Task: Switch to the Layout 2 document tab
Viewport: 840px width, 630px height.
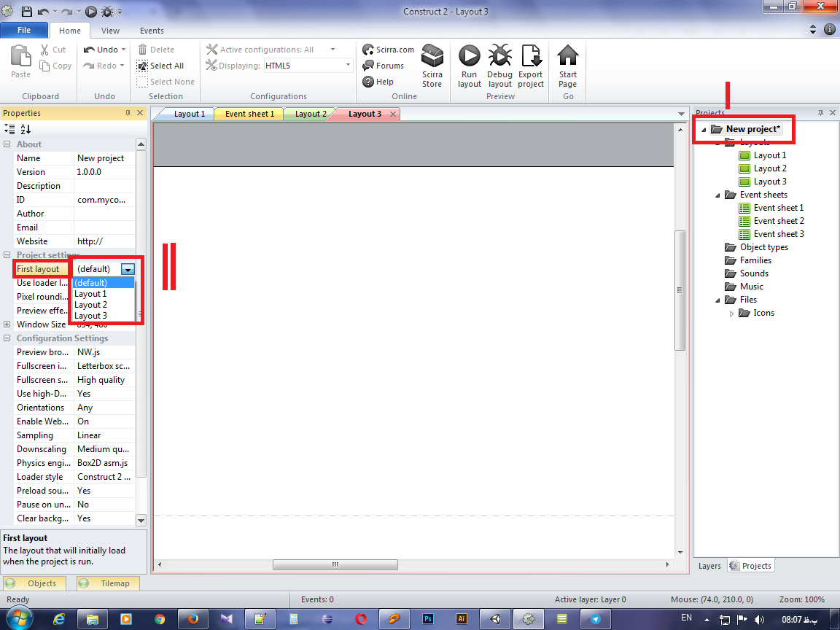Action: [x=311, y=114]
